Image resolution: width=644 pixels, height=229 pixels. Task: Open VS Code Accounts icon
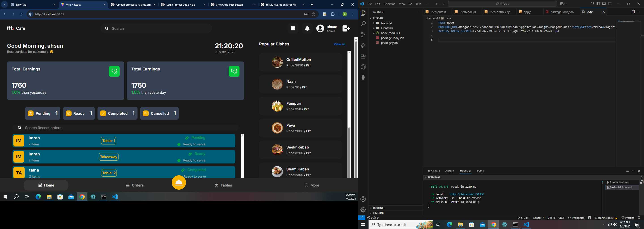click(363, 199)
